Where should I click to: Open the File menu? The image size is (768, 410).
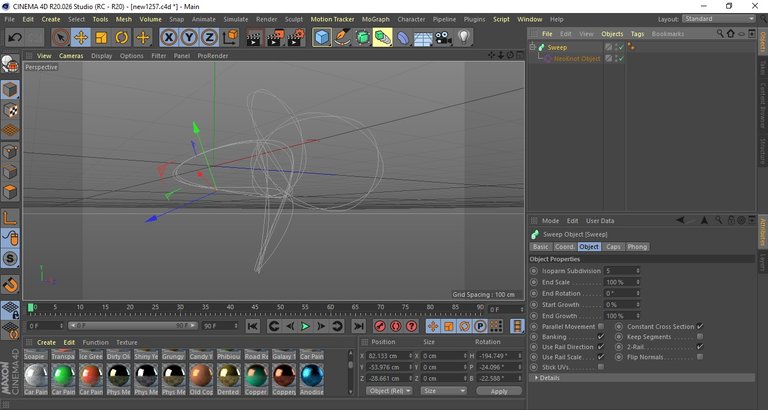point(9,19)
